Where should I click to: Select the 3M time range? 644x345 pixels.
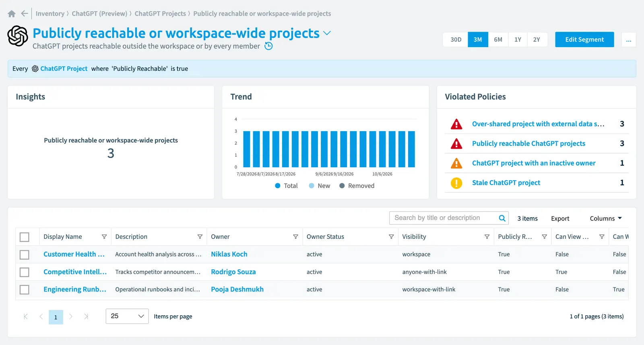pyautogui.click(x=478, y=40)
